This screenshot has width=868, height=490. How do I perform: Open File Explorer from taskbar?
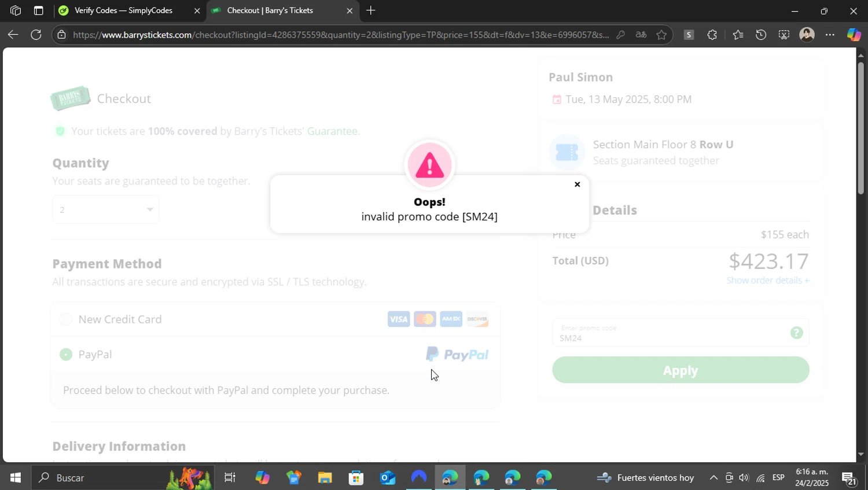325,478
